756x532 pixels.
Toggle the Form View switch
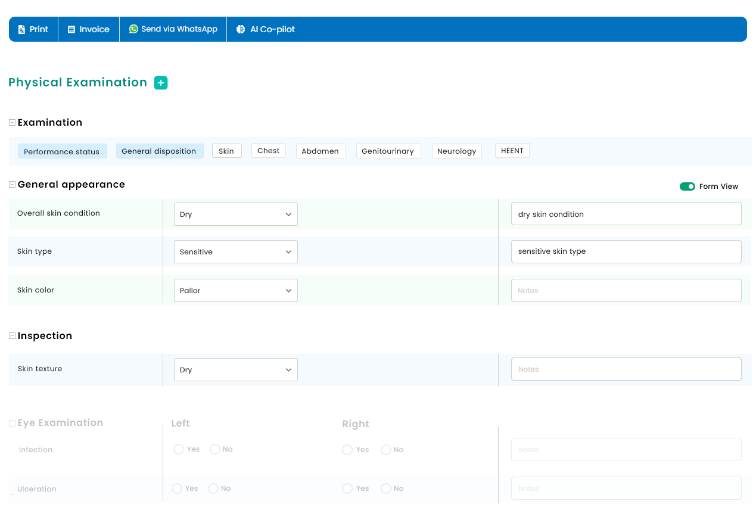pyautogui.click(x=687, y=186)
